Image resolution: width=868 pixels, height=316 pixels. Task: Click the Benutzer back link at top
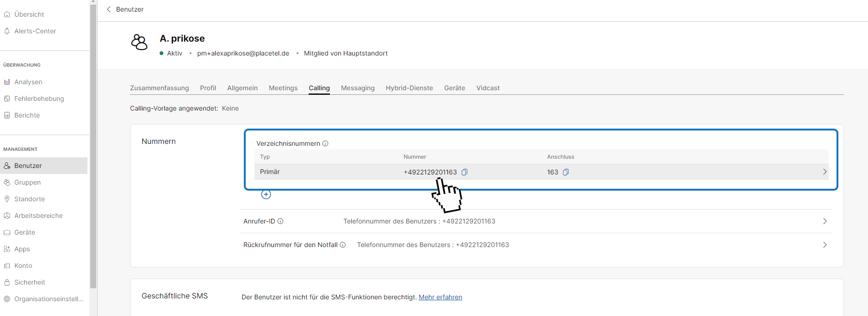tap(130, 9)
